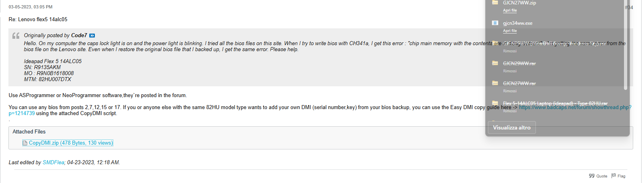Open the CopyDMI.zip attachment link
Viewport: 644px width, 183px height.
click(71, 143)
